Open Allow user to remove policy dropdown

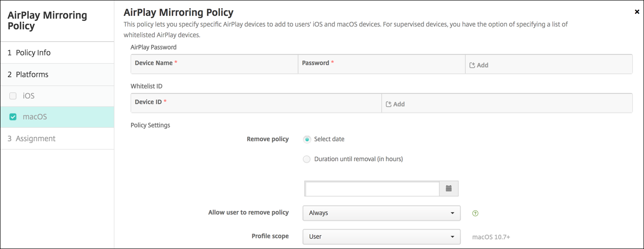pyautogui.click(x=381, y=213)
